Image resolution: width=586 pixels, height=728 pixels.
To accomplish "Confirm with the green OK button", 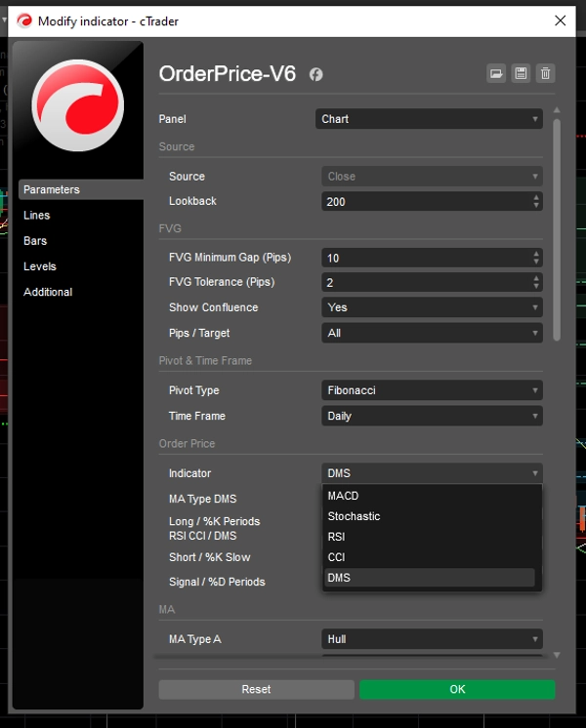I will pyautogui.click(x=457, y=689).
